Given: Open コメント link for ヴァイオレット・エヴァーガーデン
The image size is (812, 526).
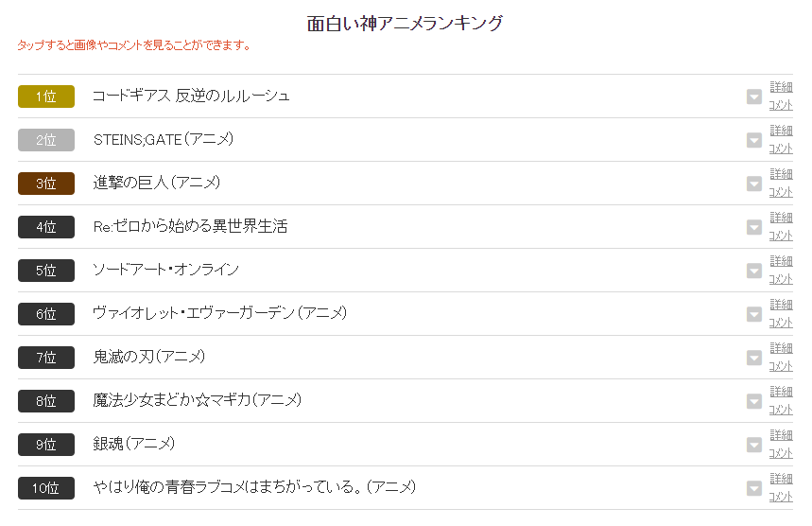Looking at the screenshot, I should 781,323.
